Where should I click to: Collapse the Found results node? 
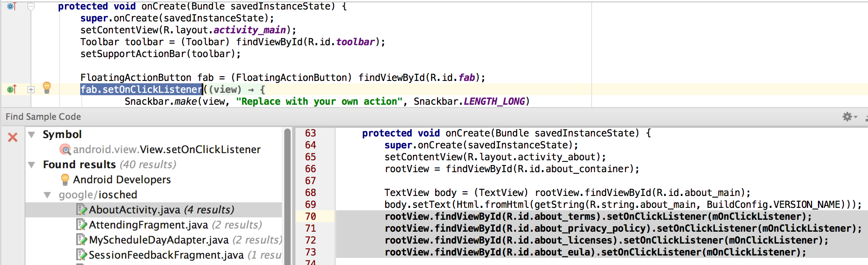pos(32,165)
